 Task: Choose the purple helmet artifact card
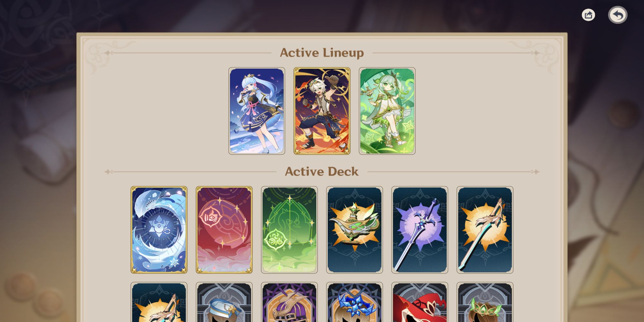289,302
